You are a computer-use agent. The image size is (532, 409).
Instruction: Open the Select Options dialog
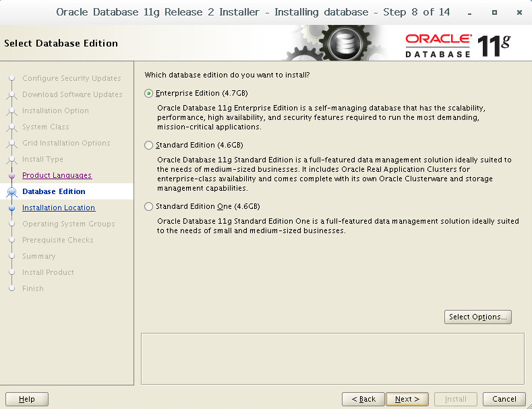(x=477, y=317)
